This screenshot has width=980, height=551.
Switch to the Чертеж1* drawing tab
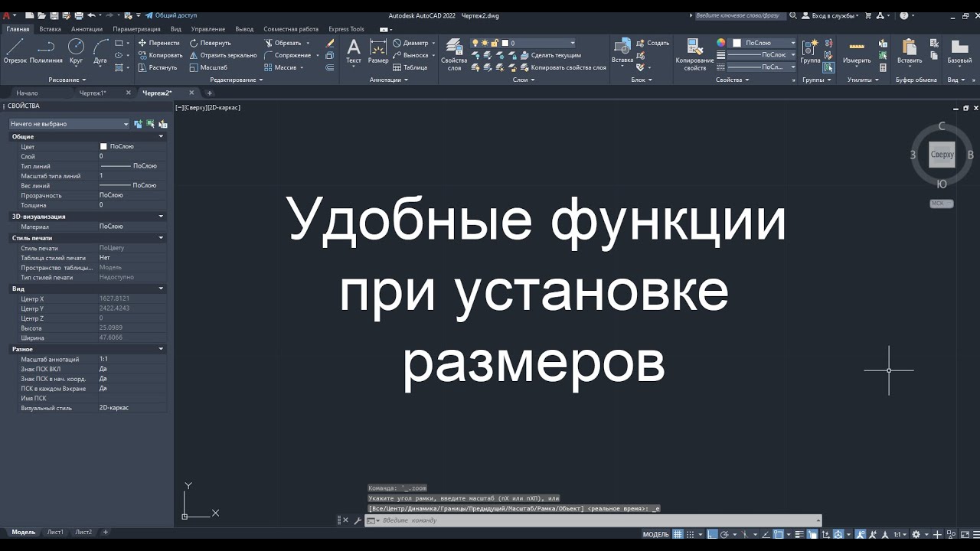pyautogui.click(x=93, y=93)
